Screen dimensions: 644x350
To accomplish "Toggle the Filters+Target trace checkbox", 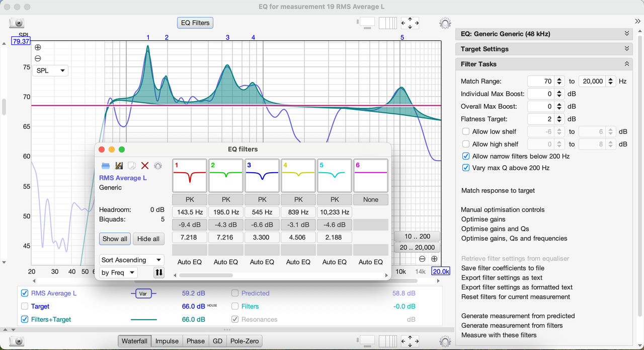I will [x=25, y=319].
